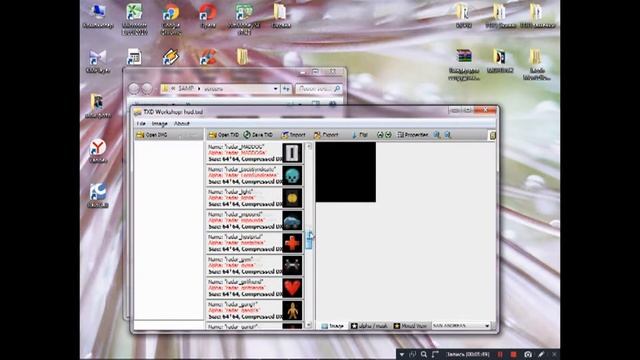640x360 pixels.
Task: Open the Opera desktop shortcut
Action: click(x=208, y=16)
